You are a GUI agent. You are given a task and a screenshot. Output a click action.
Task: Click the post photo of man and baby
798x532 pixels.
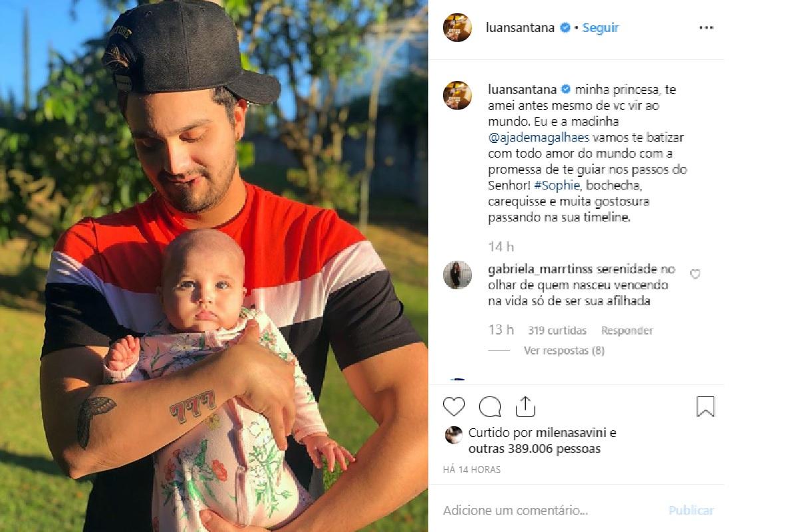(214, 266)
